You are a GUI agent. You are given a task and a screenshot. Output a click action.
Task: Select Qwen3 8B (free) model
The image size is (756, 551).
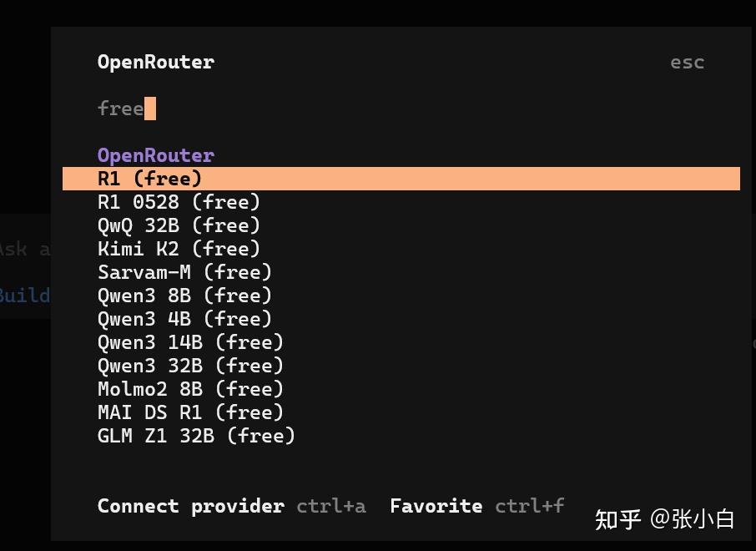[185, 296]
